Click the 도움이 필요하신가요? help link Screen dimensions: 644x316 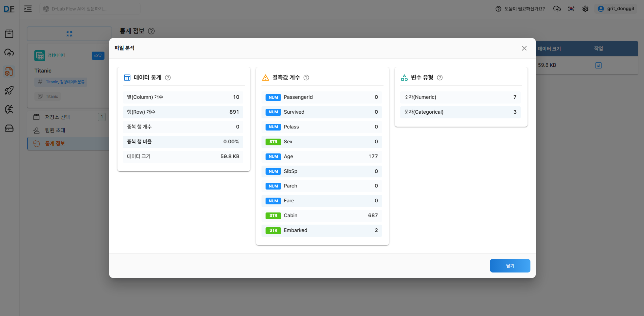[520, 9]
